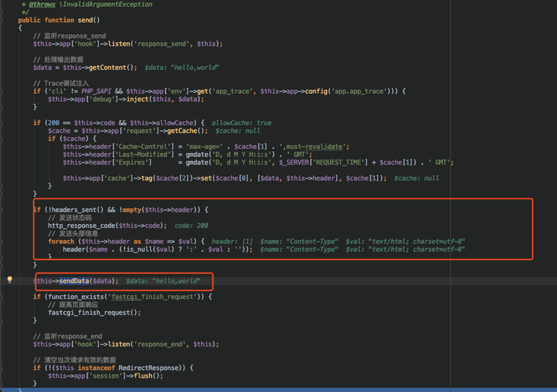The height and width of the screenshot is (392, 557).
Task: Click the yellow lightbulb intention icon
Action: [10, 280]
